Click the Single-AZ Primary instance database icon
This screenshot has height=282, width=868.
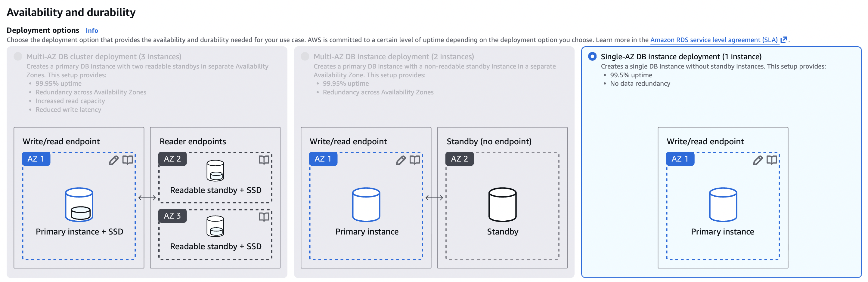coord(723,205)
